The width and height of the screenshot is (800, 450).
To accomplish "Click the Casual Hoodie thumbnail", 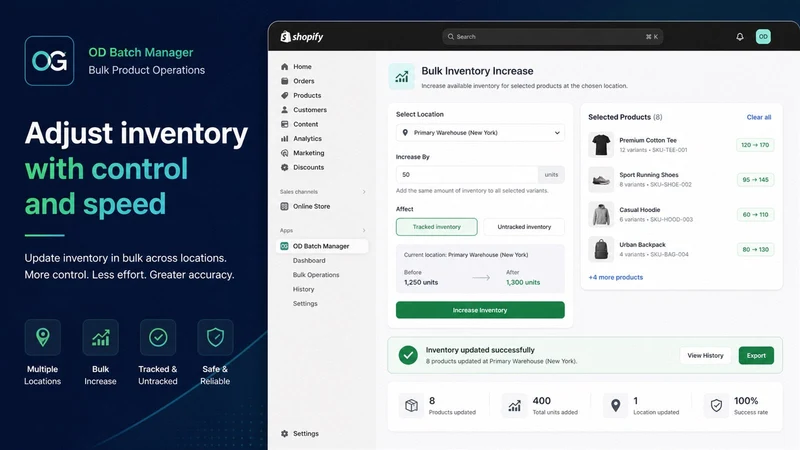I will (x=601, y=214).
